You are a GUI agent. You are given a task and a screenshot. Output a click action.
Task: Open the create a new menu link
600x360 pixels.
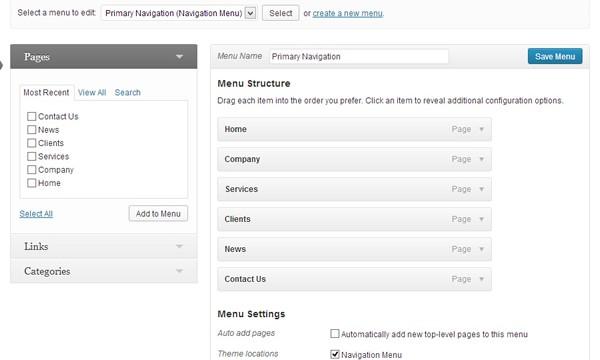(348, 13)
